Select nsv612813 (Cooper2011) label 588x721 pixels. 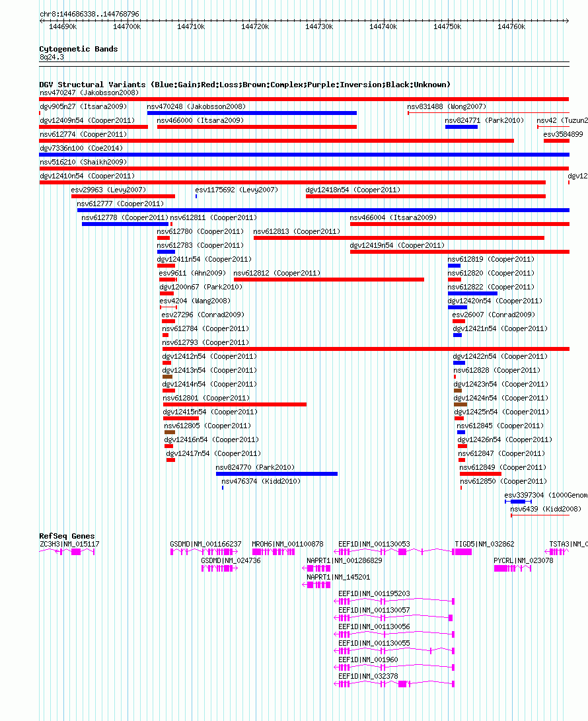[297, 231]
